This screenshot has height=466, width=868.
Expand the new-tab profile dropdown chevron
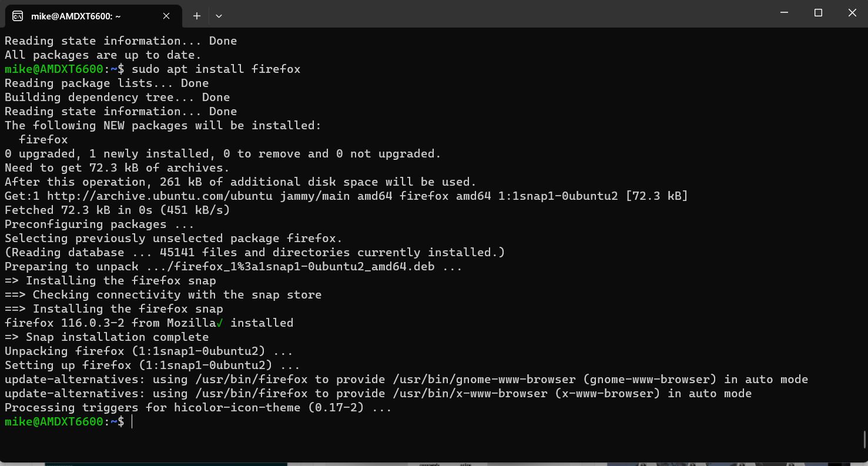click(x=219, y=16)
